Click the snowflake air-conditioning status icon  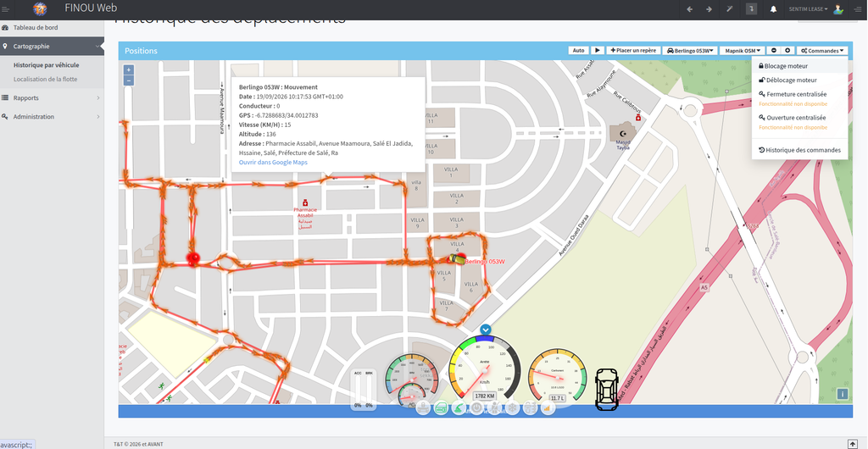point(512,408)
